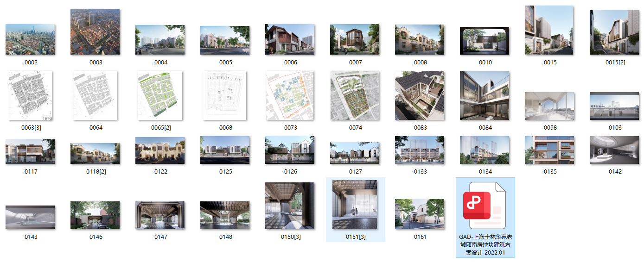Open floor plan thumbnail 0068
This screenshot has height=262, width=644.
pyautogui.click(x=225, y=96)
